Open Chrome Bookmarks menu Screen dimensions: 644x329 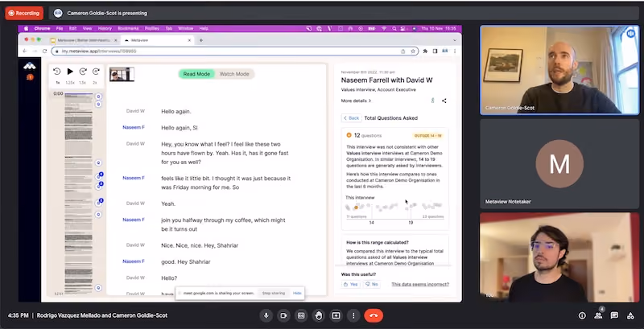point(128,29)
